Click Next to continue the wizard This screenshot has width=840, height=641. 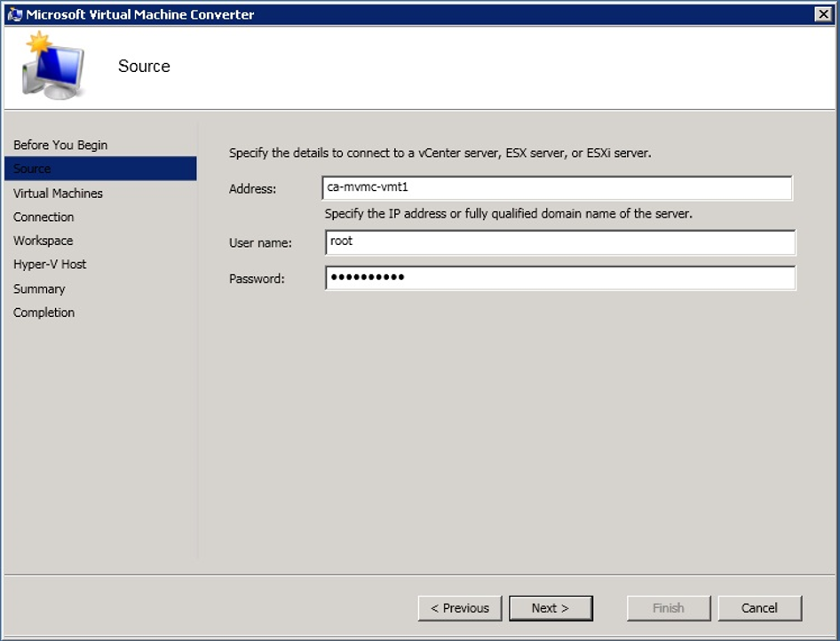coord(551,608)
